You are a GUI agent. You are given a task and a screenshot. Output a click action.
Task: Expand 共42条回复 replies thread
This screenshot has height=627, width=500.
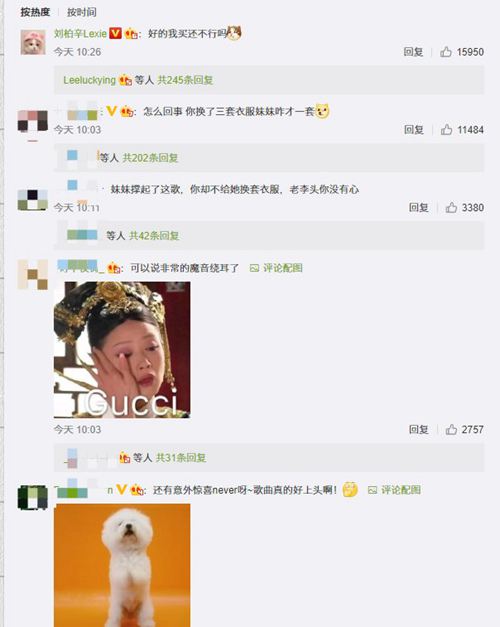click(x=154, y=236)
